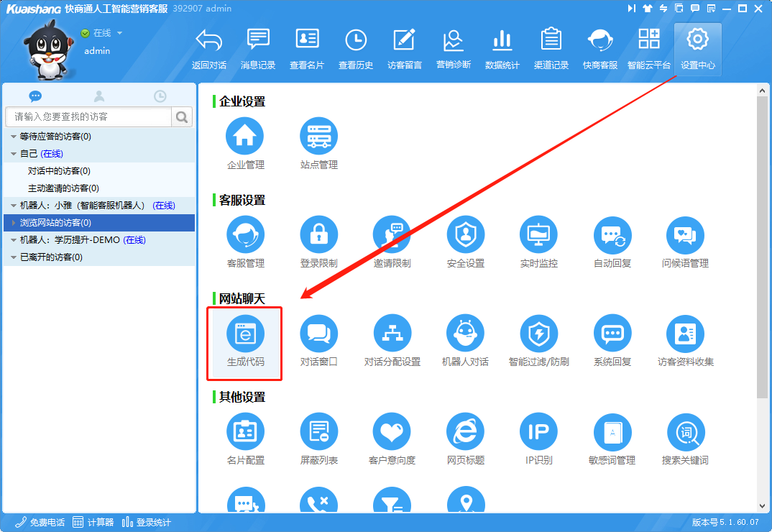Screen dimensions: 772x532
Task: Open 系统回复 system reply
Action: pyautogui.click(x=612, y=340)
